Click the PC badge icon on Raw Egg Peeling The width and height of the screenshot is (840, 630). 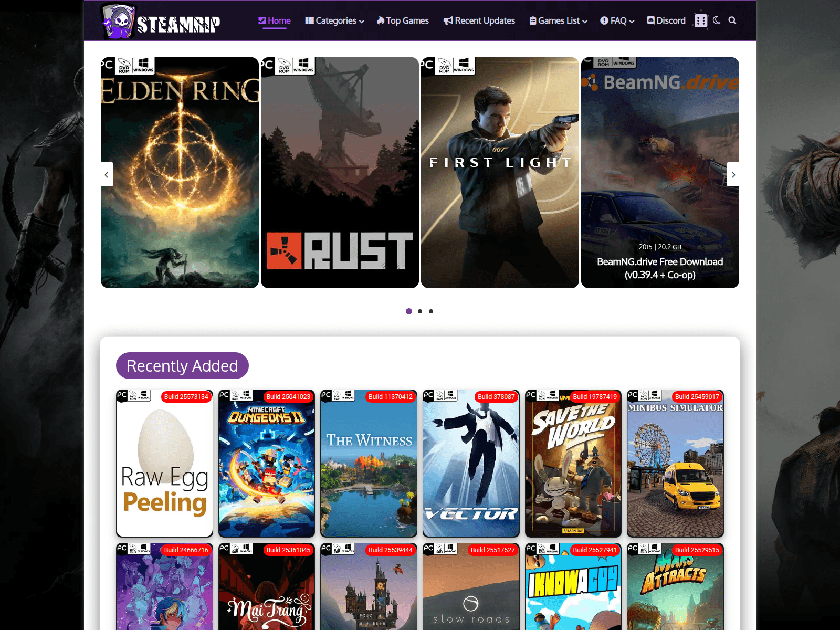point(122,395)
